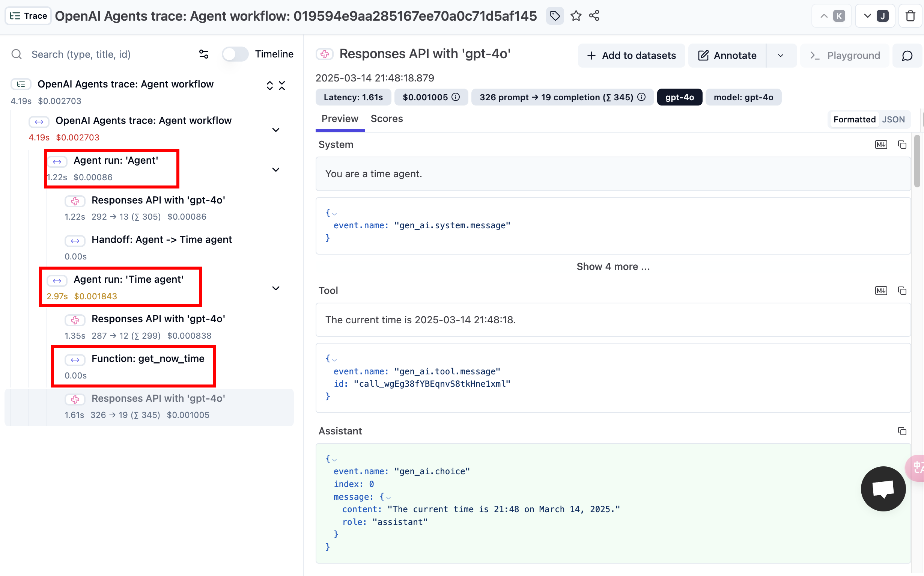Open the comments speech bubble icon
The height and width of the screenshot is (576, 924).
[x=907, y=56]
